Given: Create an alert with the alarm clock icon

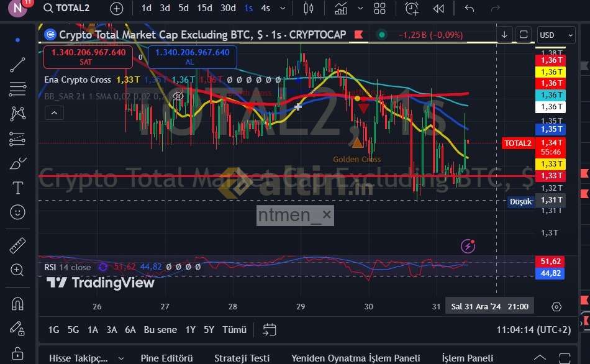Looking at the screenshot, I should pyautogui.click(x=412, y=8).
